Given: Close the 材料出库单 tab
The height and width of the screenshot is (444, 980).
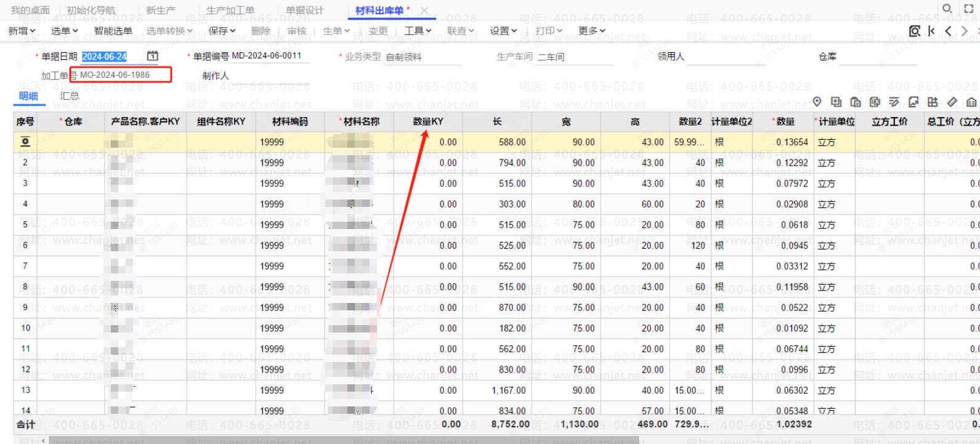Looking at the screenshot, I should (424, 10).
